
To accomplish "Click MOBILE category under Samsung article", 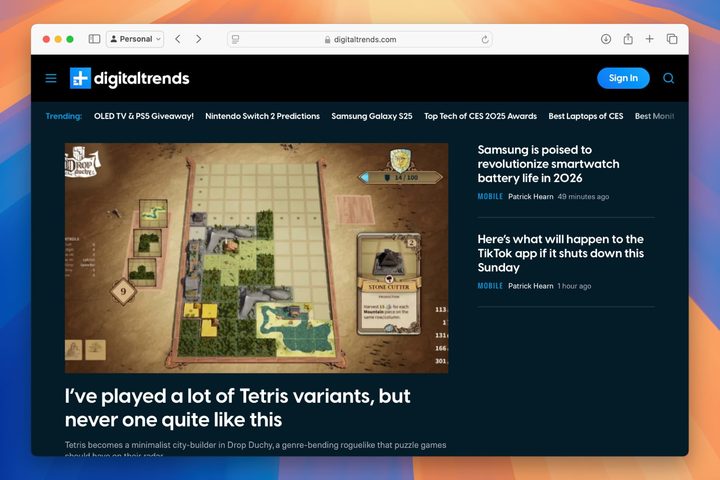I will [490, 197].
